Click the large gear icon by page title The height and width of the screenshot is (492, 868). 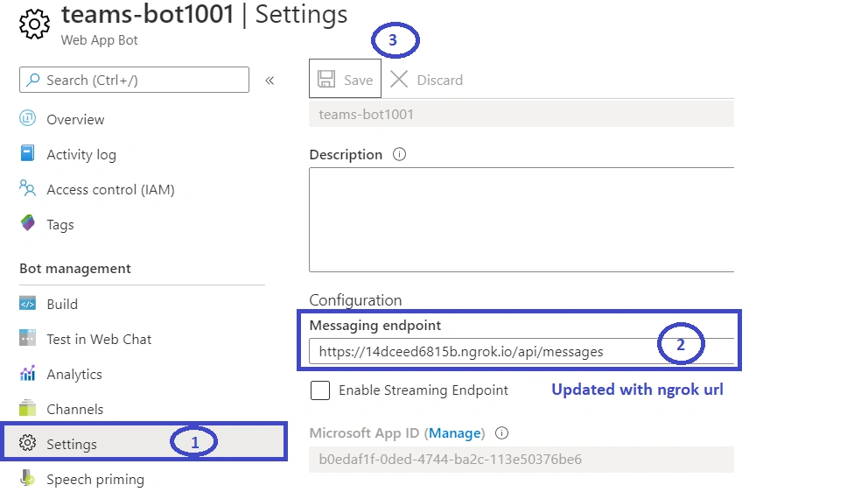click(x=34, y=24)
